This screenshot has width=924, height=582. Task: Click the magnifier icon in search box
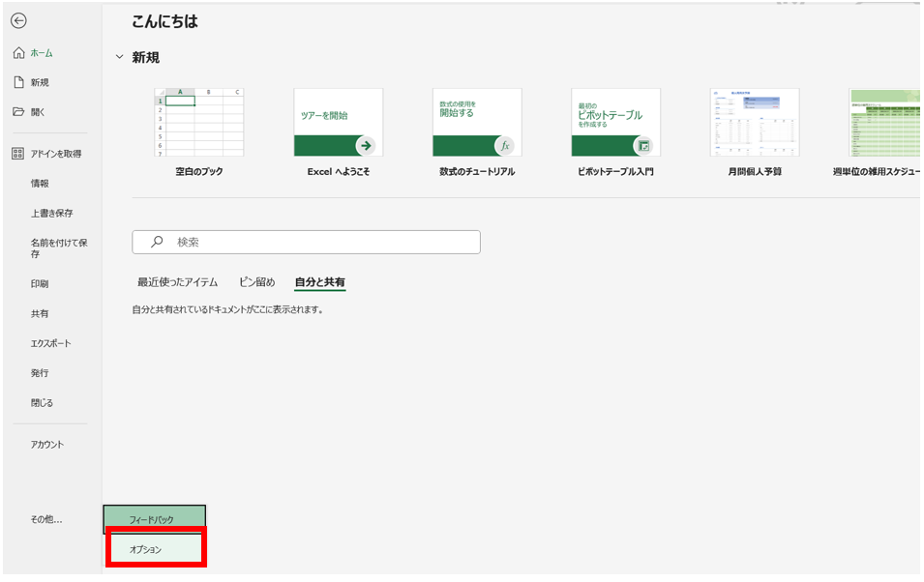157,242
